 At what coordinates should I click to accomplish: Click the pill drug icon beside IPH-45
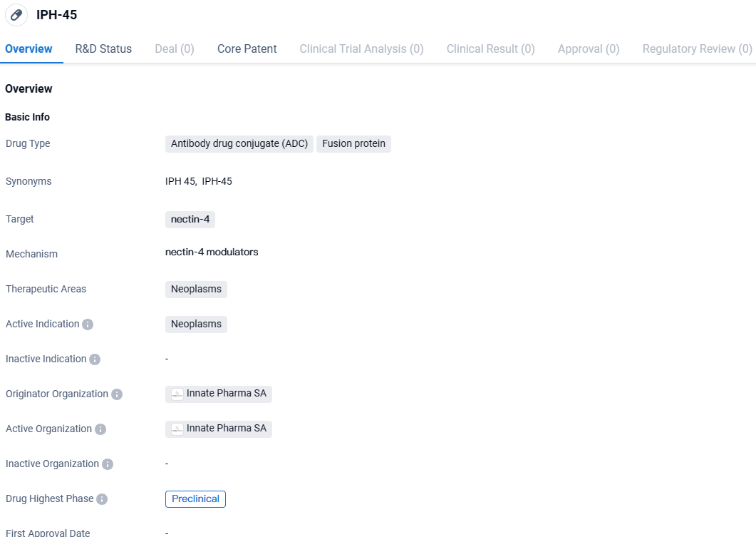[16, 15]
